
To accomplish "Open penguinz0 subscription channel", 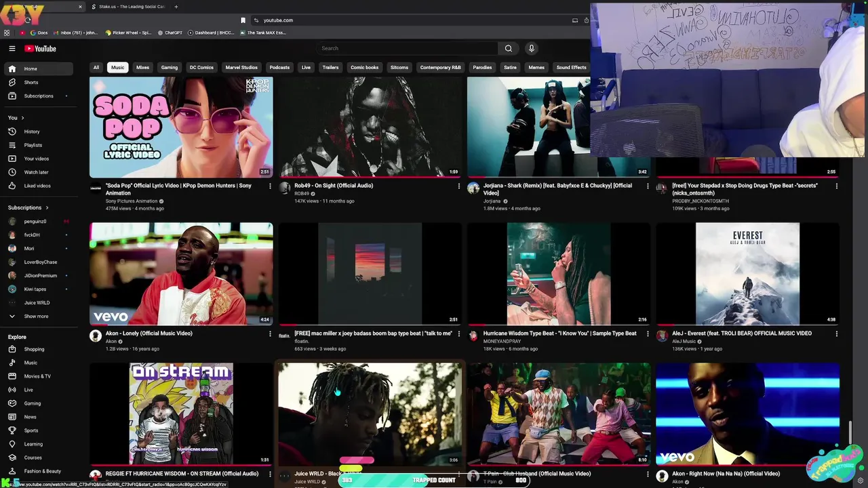I will pyautogui.click(x=37, y=221).
